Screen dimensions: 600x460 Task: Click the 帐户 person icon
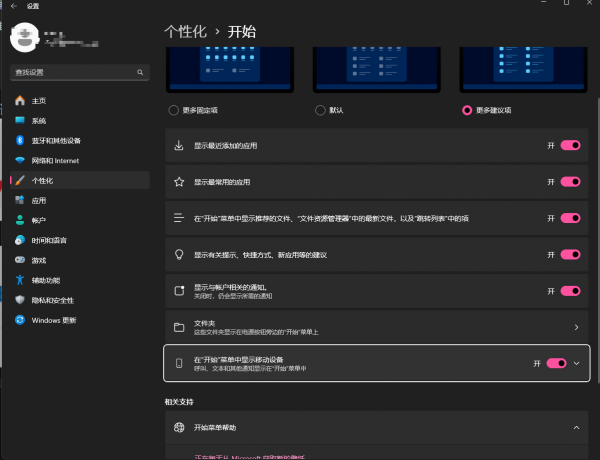[20, 220]
